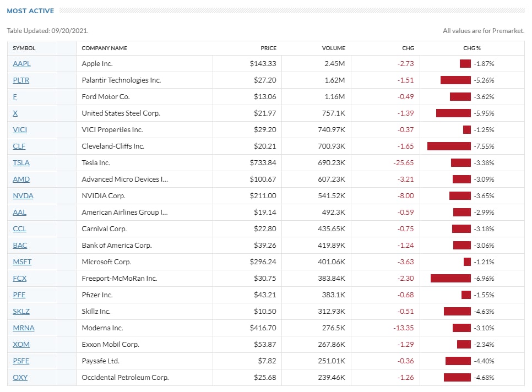Viewport: 532px width, 392px height.
Task: Open the SKLZ symbol link
Action: (x=21, y=311)
